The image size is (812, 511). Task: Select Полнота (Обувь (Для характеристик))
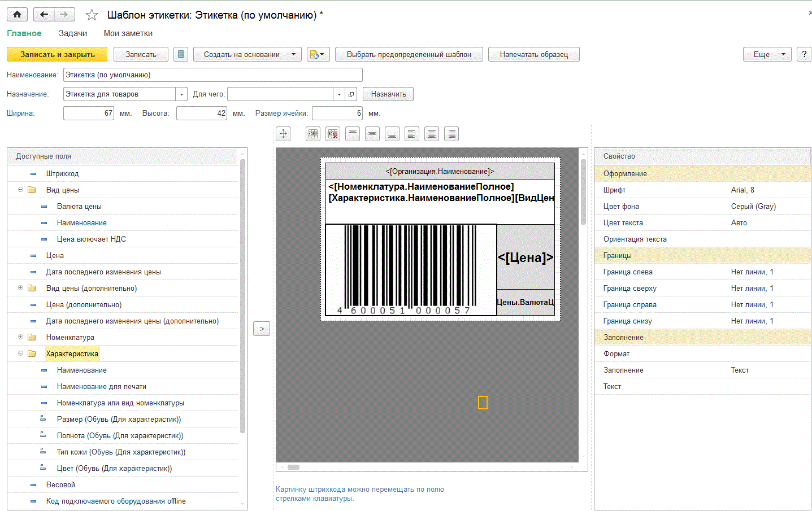(120, 435)
